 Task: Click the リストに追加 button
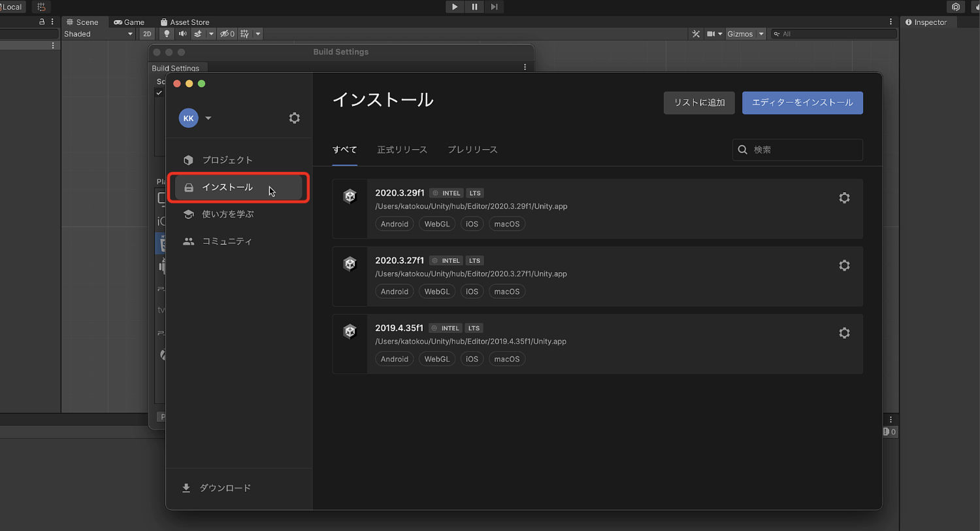699,103
